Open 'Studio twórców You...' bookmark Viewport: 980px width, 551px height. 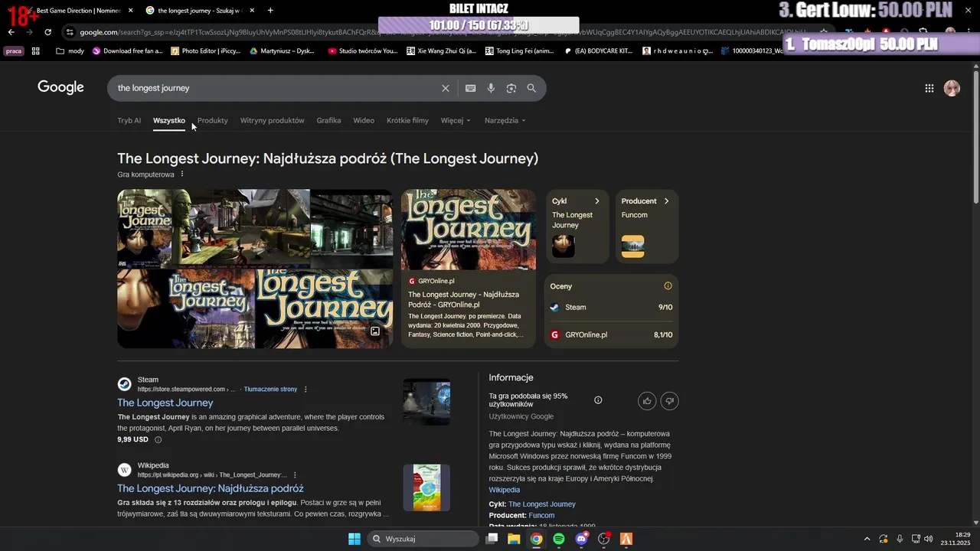click(362, 51)
